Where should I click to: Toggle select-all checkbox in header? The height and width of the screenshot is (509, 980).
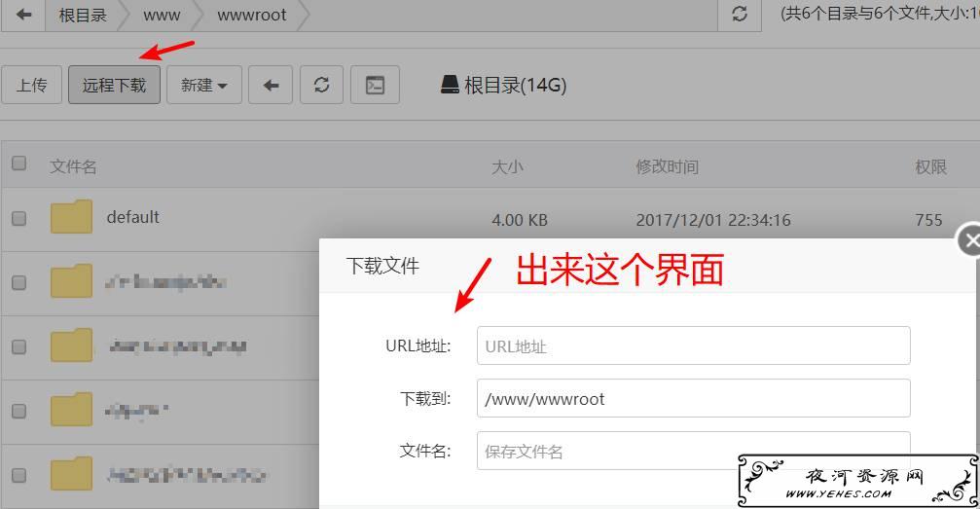(19, 164)
